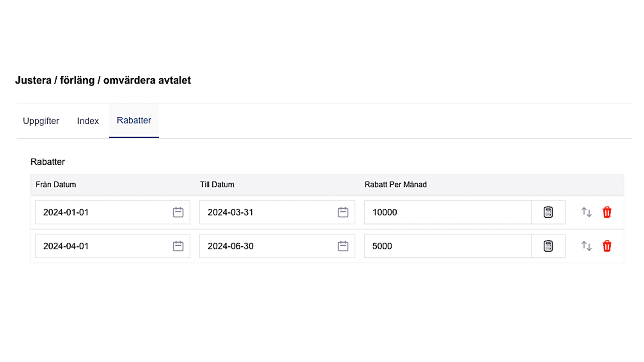
Task: Open calculator for the 5000 discount
Action: [548, 246]
